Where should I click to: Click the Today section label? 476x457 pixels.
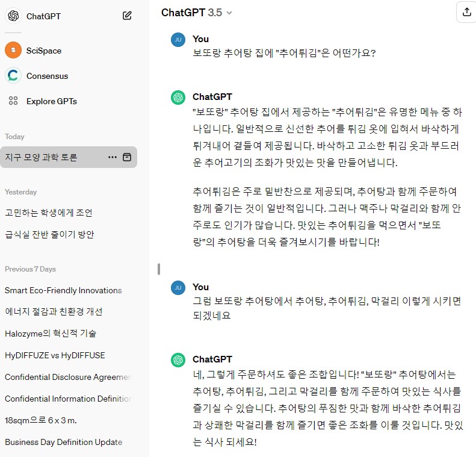tap(14, 137)
